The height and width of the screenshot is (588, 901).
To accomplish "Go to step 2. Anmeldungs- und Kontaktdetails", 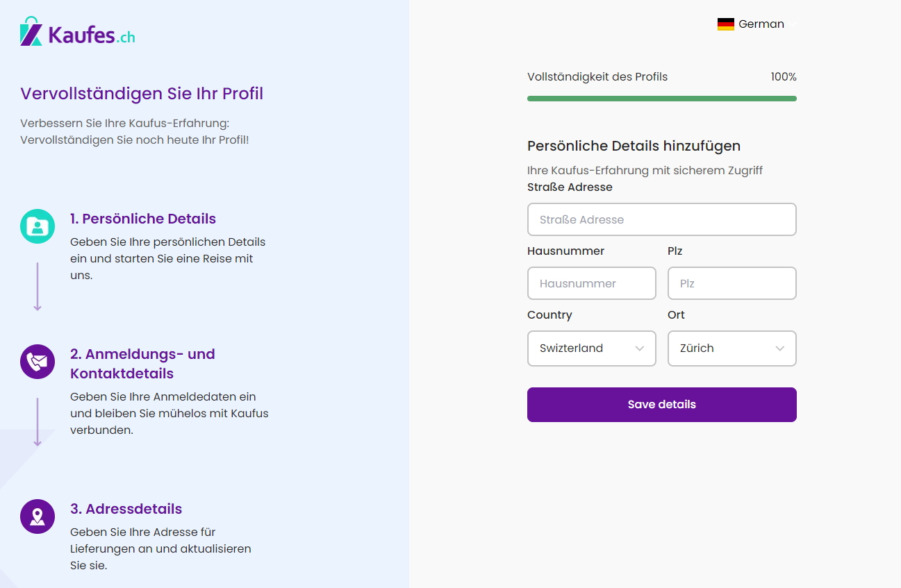I will tap(142, 364).
